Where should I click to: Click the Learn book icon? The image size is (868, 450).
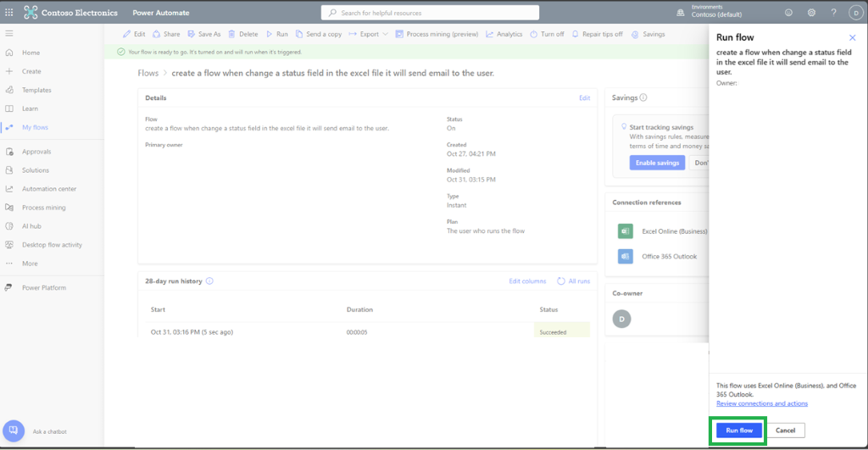(8, 108)
